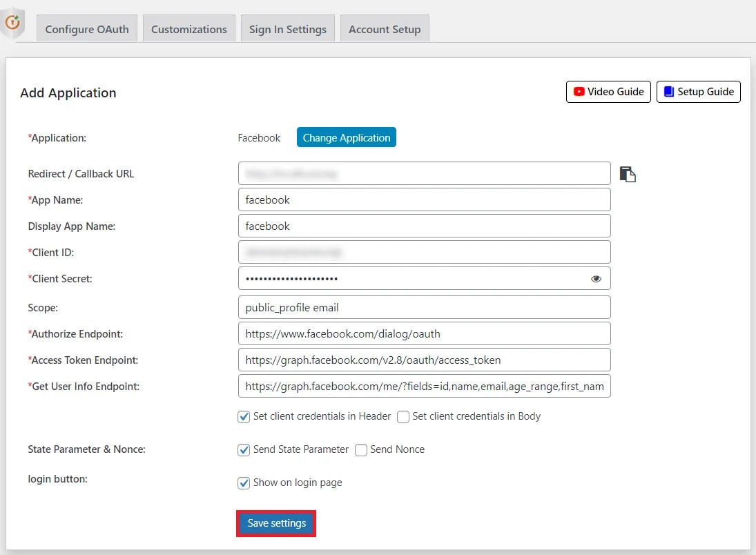Screen dimensions: 756x555
Task: Open the Sign In Settings tab
Action: (287, 28)
